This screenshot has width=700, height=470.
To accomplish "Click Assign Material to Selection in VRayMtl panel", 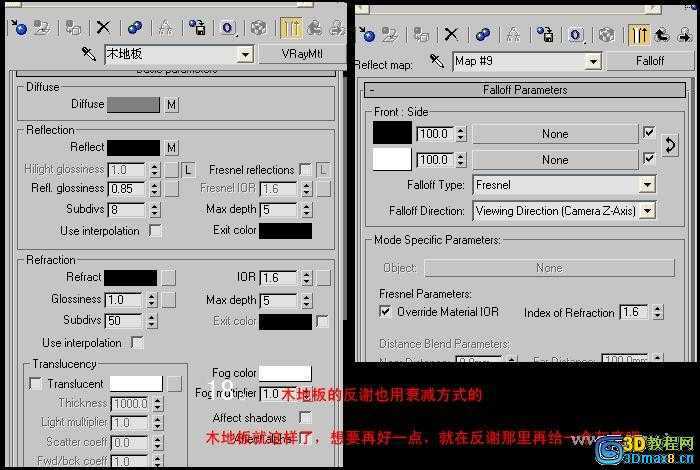I will click(73, 28).
